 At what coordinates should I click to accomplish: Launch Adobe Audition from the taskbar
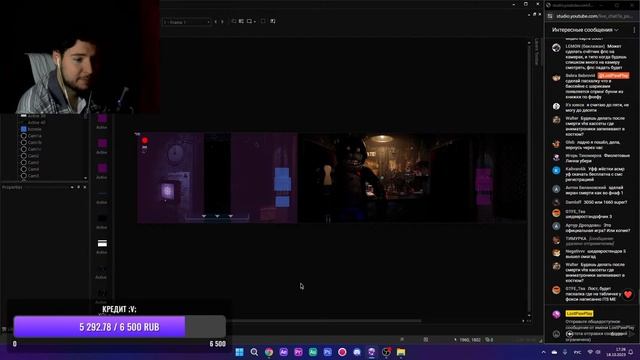pyautogui.click(x=313, y=352)
